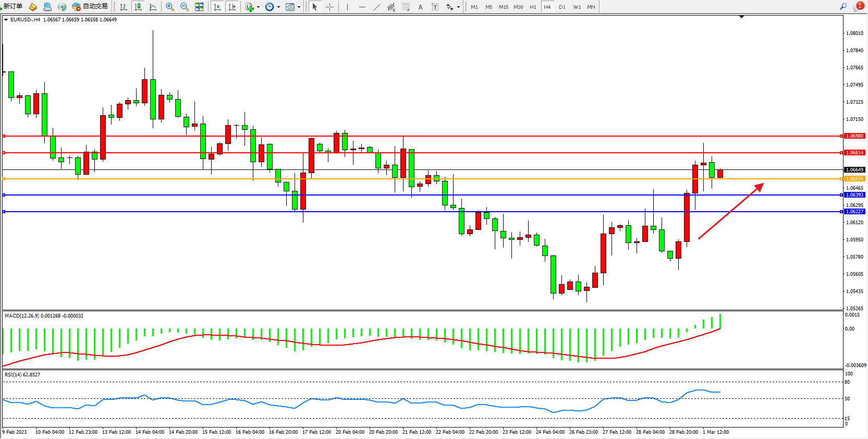Switch chart to line chart mode
Image resolution: width=868 pixels, height=439 pixels.
(153, 7)
